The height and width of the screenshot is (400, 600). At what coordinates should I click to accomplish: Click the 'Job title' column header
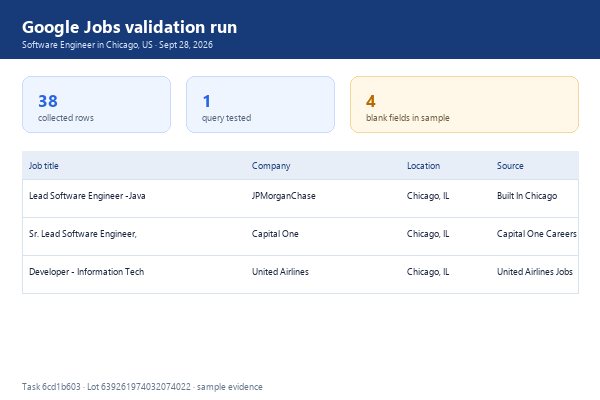point(44,166)
